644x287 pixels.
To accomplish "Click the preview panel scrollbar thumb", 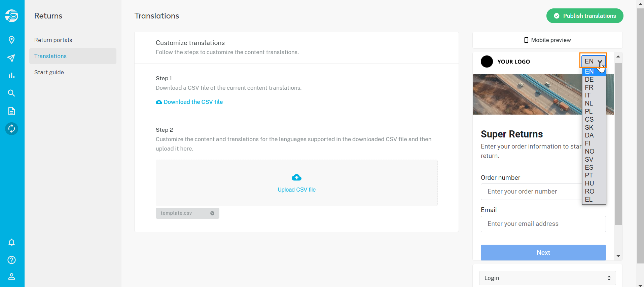I will click(618, 144).
